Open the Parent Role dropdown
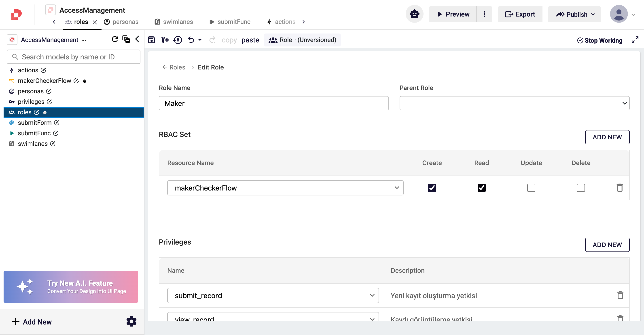This screenshot has width=644, height=335. [514, 103]
